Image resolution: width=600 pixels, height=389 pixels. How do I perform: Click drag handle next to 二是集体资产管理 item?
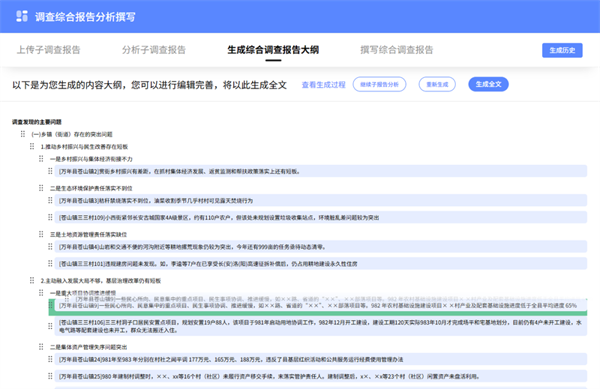point(41,347)
